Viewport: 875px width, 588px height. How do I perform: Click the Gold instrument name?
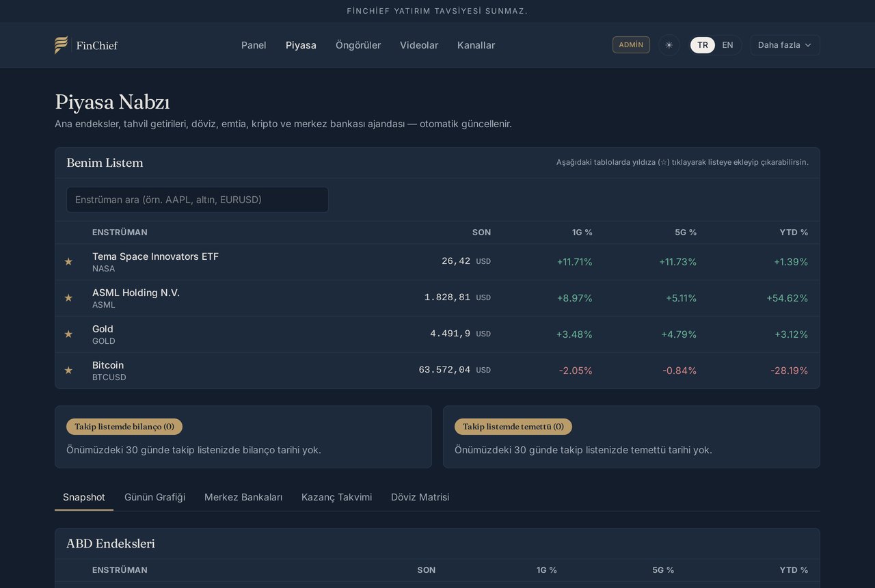pos(103,329)
